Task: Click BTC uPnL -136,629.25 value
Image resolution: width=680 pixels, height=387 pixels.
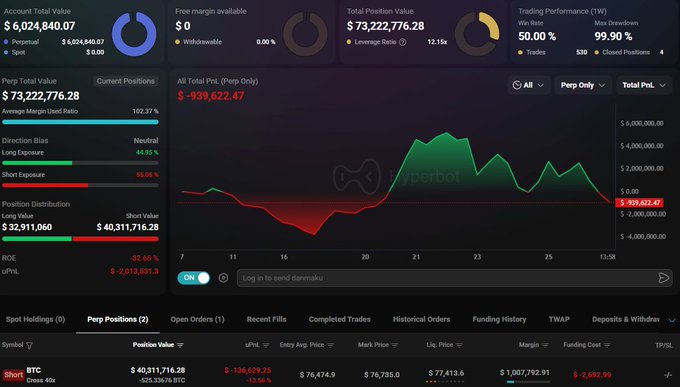Action: 248,370
